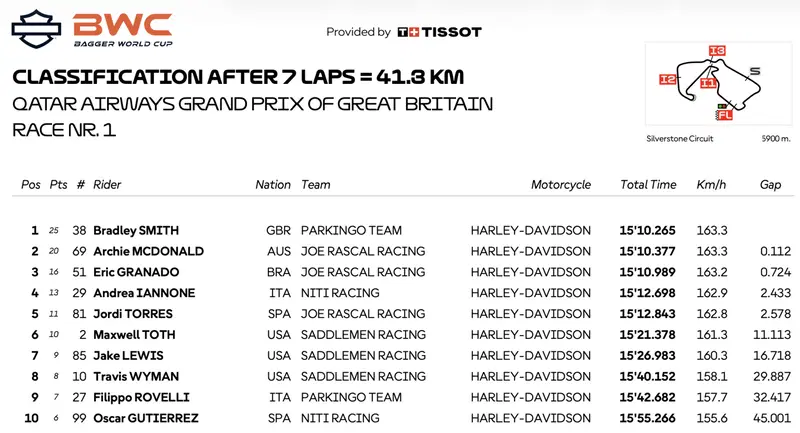Select rider Archie MCDONALD
The height and width of the screenshot is (433, 800).
148,251
